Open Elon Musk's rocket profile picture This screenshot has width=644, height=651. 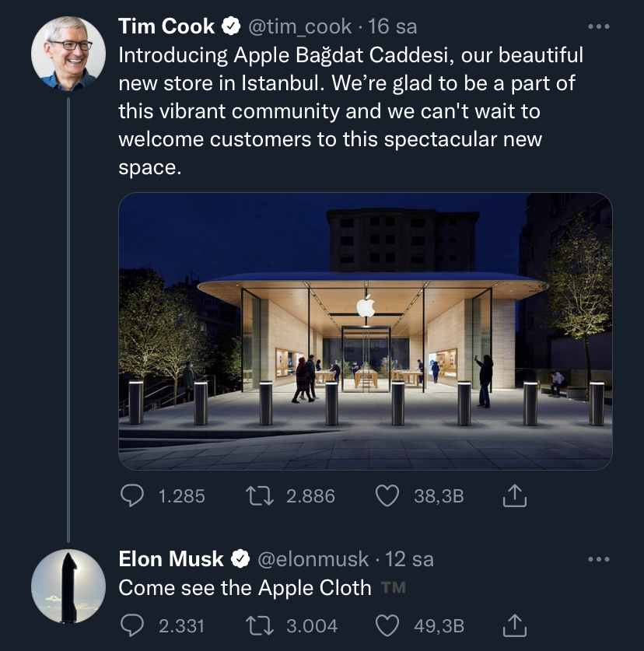tap(68, 586)
